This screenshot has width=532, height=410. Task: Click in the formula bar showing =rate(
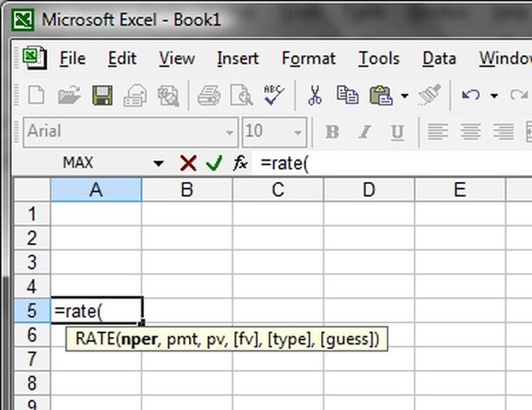point(392,163)
